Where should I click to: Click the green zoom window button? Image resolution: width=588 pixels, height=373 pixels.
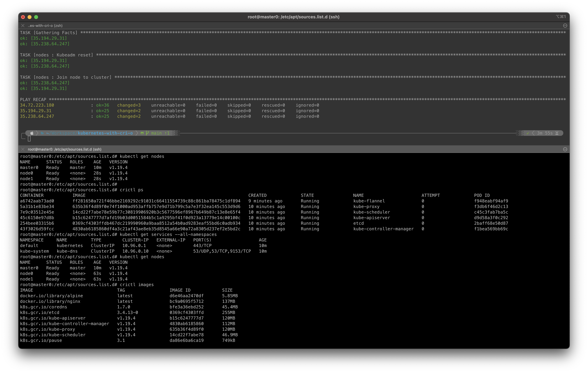coord(36,17)
